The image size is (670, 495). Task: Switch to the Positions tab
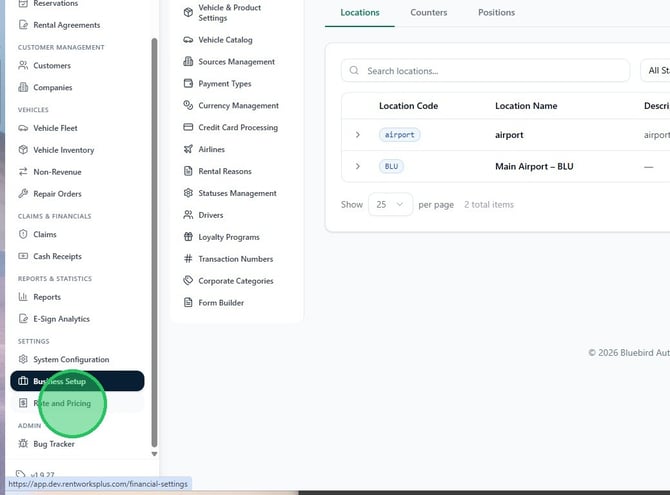coord(497,12)
